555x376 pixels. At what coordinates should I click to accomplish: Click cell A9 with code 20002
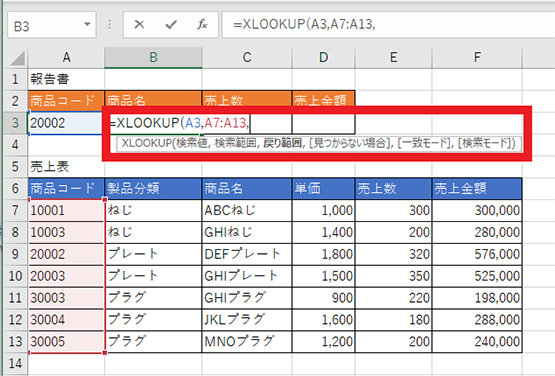click(66, 254)
